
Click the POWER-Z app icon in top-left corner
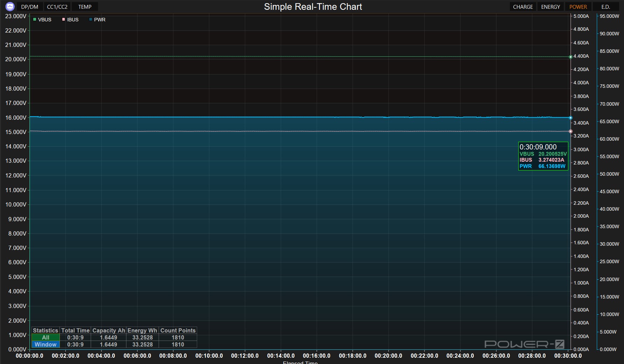(x=10, y=7)
